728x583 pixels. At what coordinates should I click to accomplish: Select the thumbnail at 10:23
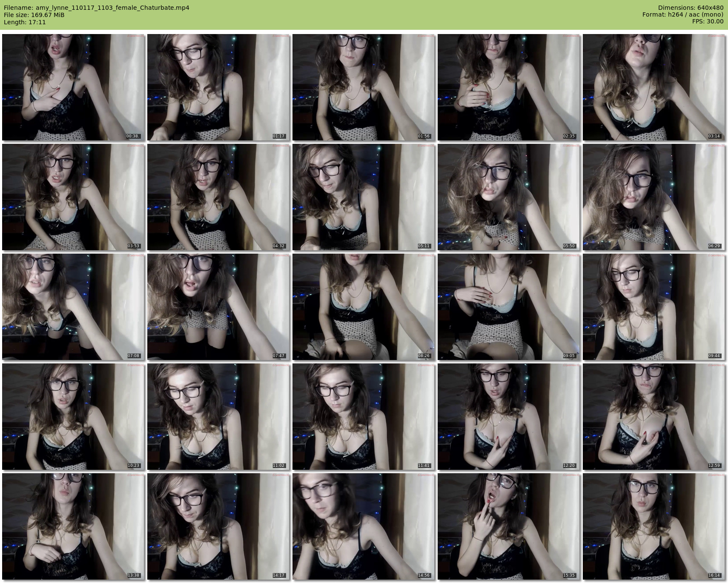point(73,417)
